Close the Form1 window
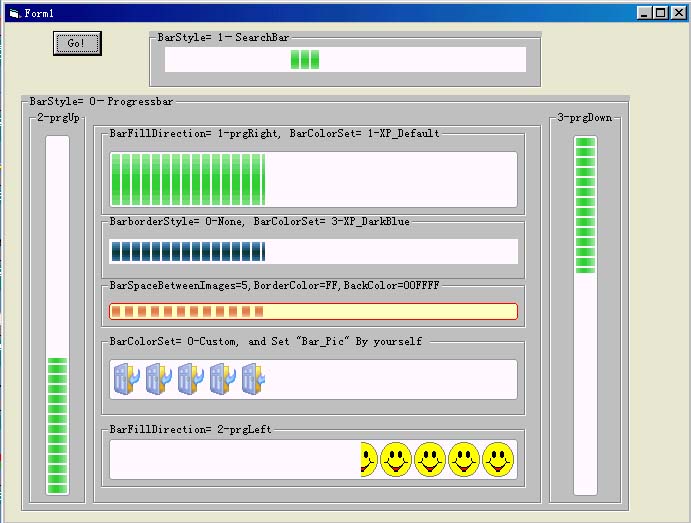This screenshot has height=523, width=691. pyautogui.click(x=677, y=13)
